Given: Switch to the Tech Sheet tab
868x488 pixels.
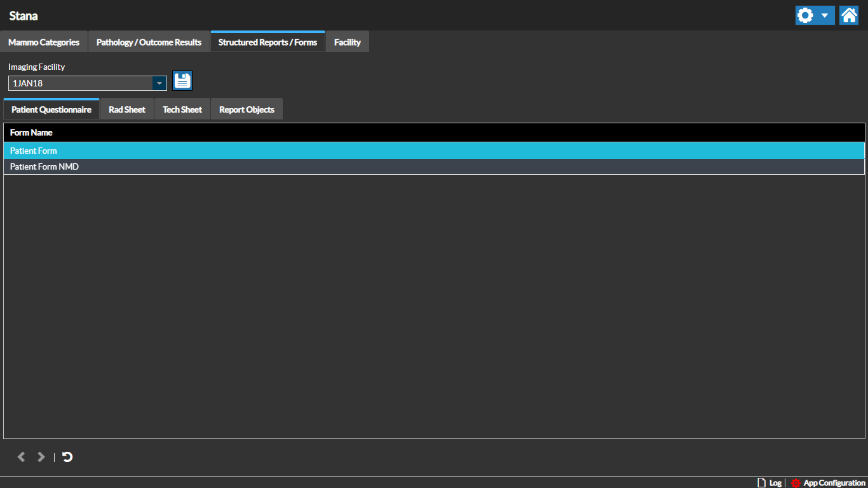Looking at the screenshot, I should tap(182, 110).
